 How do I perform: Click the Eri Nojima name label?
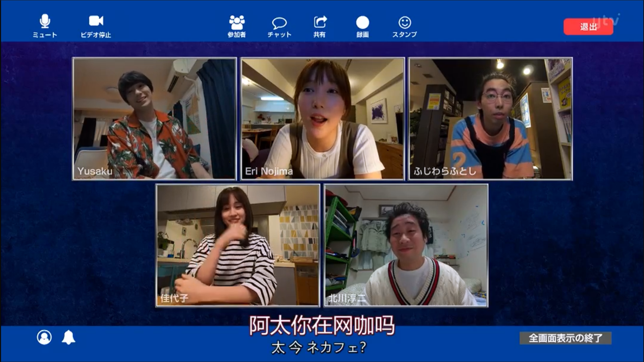point(269,171)
